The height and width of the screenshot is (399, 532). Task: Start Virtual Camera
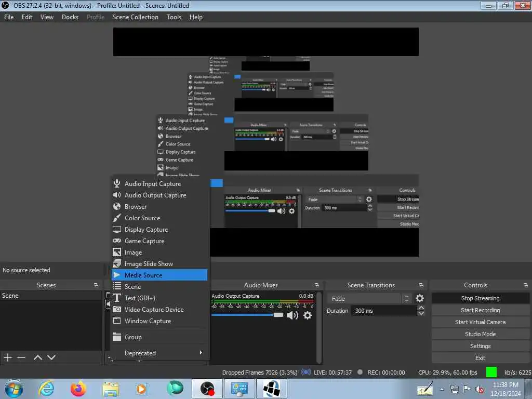(480, 322)
